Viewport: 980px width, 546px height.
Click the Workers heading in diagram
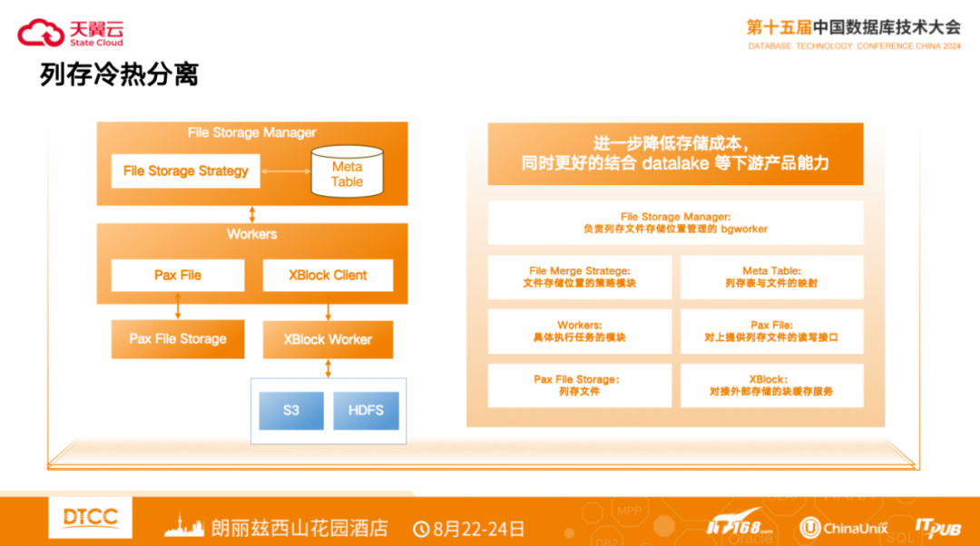252,234
